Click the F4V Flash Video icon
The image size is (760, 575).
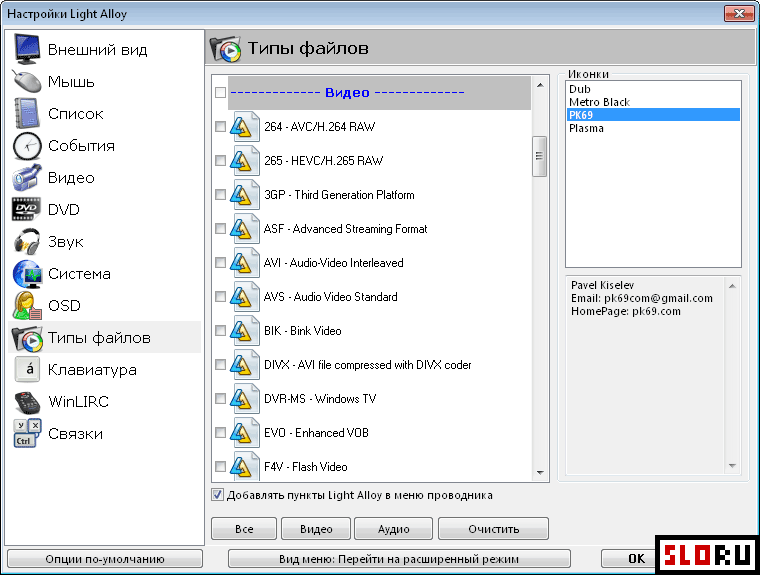point(245,466)
